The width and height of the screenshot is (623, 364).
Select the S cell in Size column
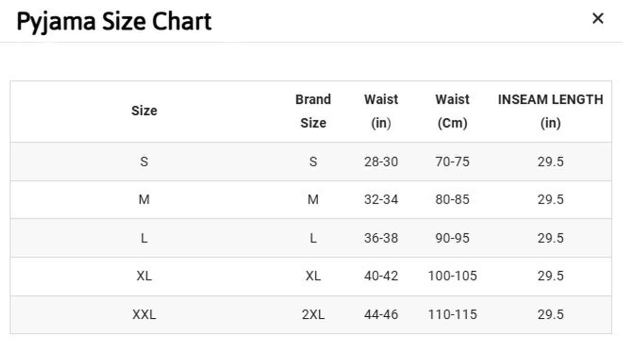pos(144,161)
